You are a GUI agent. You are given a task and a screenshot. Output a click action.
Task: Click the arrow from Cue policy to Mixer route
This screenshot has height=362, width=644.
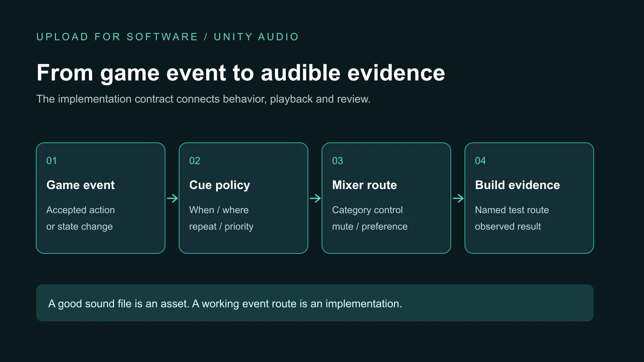[x=315, y=198]
